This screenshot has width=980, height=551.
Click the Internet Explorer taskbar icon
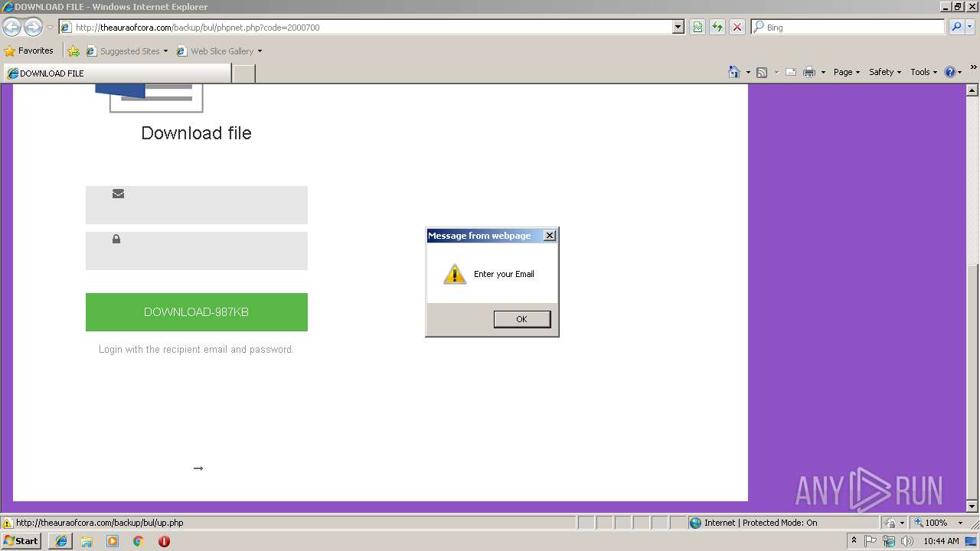[x=61, y=541]
